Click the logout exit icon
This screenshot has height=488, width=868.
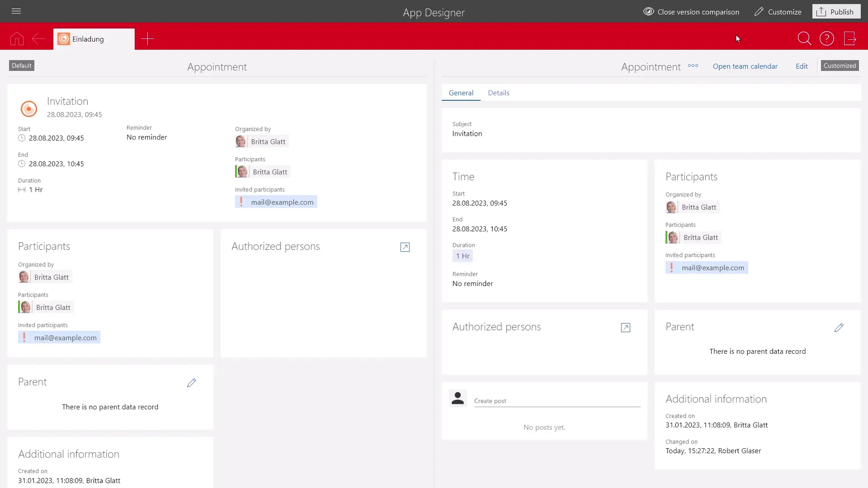click(x=850, y=39)
